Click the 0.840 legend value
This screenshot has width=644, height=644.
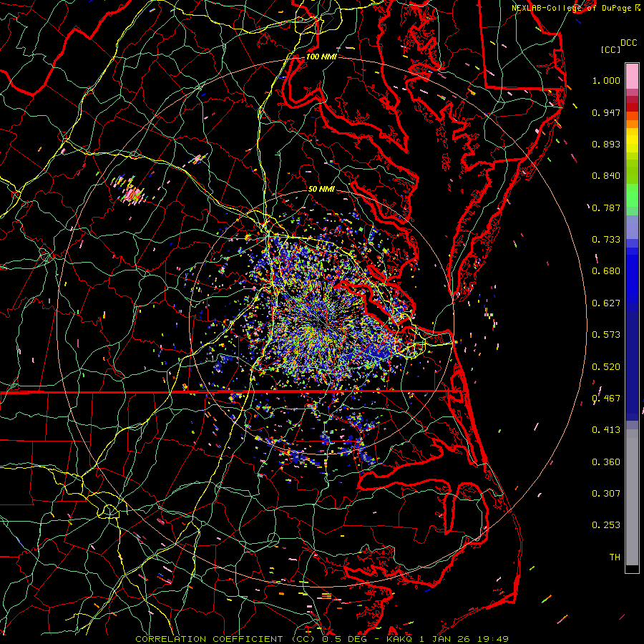coord(606,176)
